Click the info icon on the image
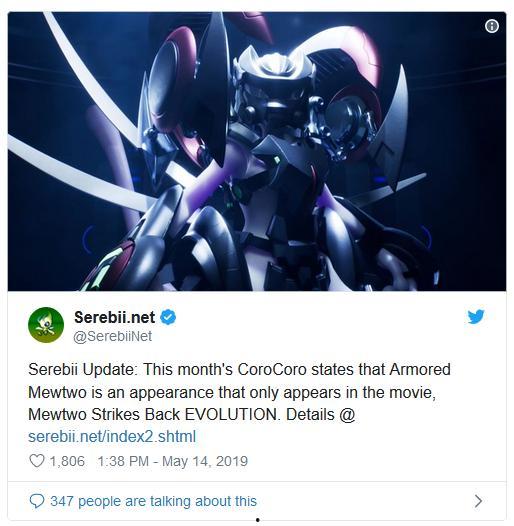514x526 pixels. pos(492,26)
